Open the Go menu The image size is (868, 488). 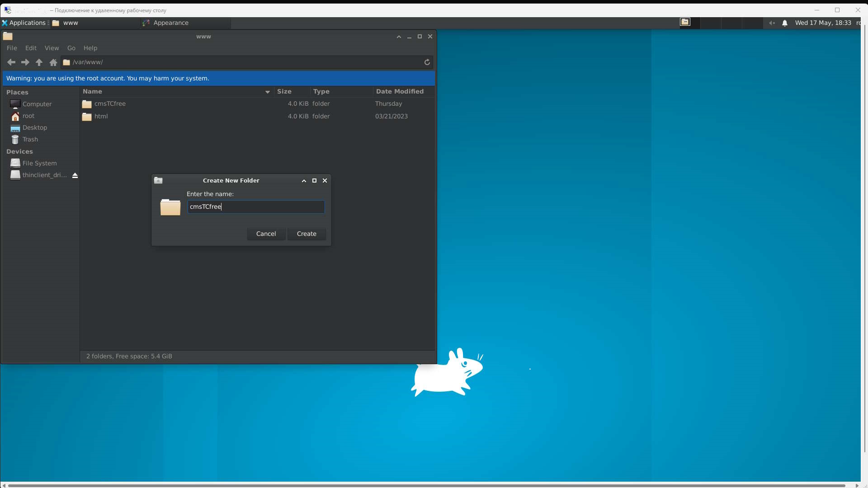coord(71,48)
